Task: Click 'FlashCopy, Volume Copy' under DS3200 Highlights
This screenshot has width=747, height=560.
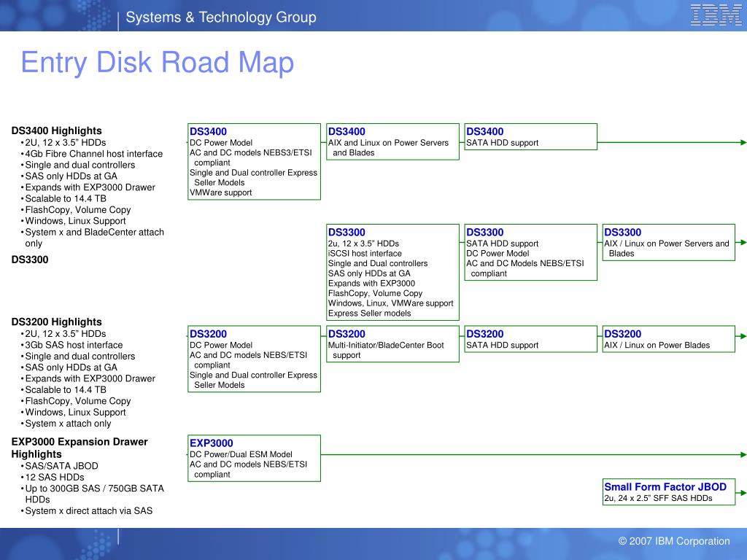Action: (78, 401)
